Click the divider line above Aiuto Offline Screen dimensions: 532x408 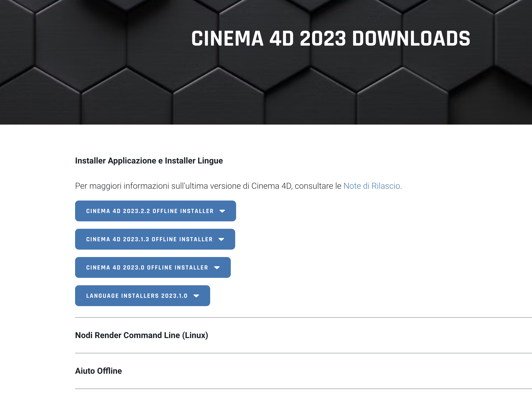[x=292, y=353]
